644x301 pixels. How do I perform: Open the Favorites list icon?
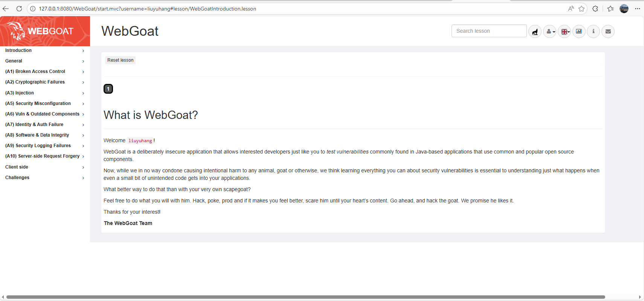point(610,9)
